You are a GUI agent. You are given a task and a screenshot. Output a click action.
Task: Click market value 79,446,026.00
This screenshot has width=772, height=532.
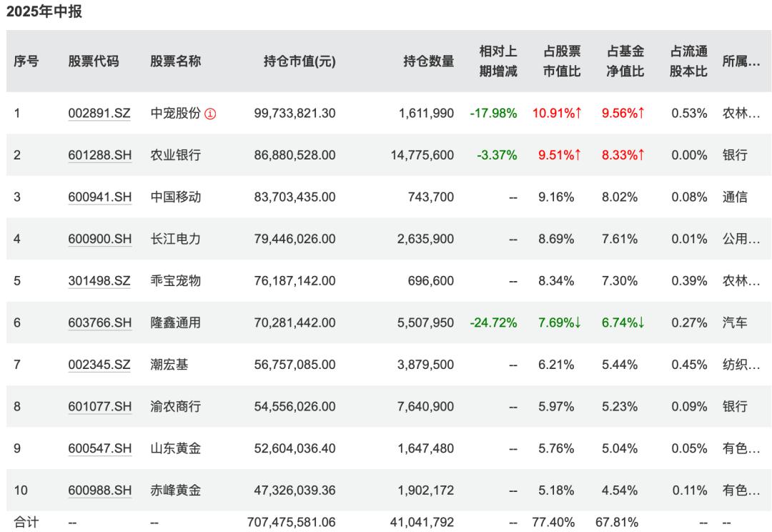click(295, 239)
